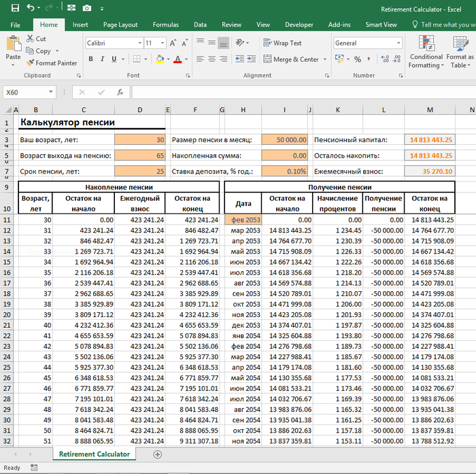This screenshot has height=474, width=476.
Task: Decrease the font size with the smaller A
Action: (184, 43)
